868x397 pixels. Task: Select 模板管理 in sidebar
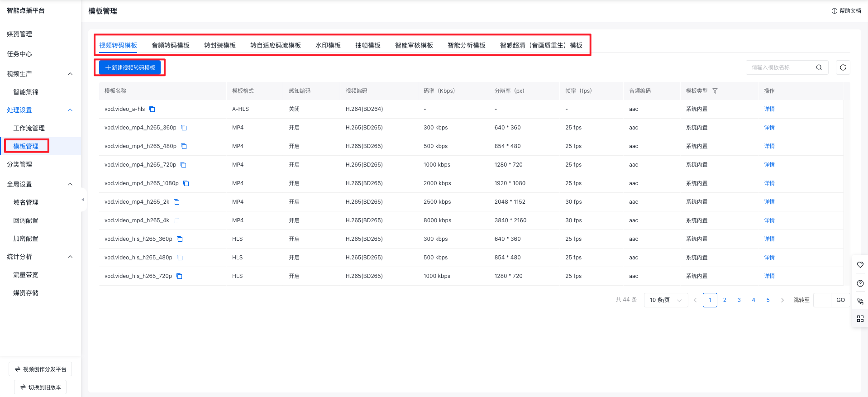point(26,146)
